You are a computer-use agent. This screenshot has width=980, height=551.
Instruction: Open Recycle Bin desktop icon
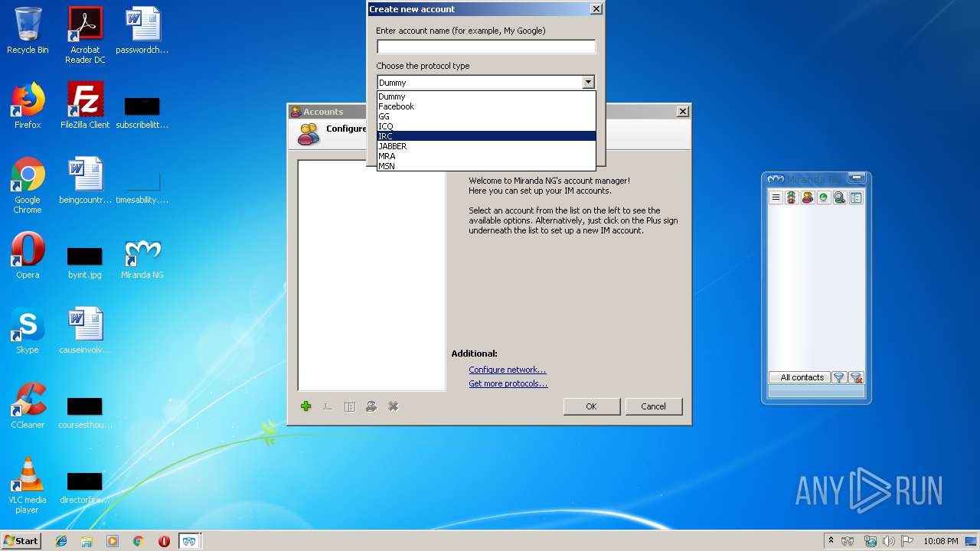click(x=28, y=31)
